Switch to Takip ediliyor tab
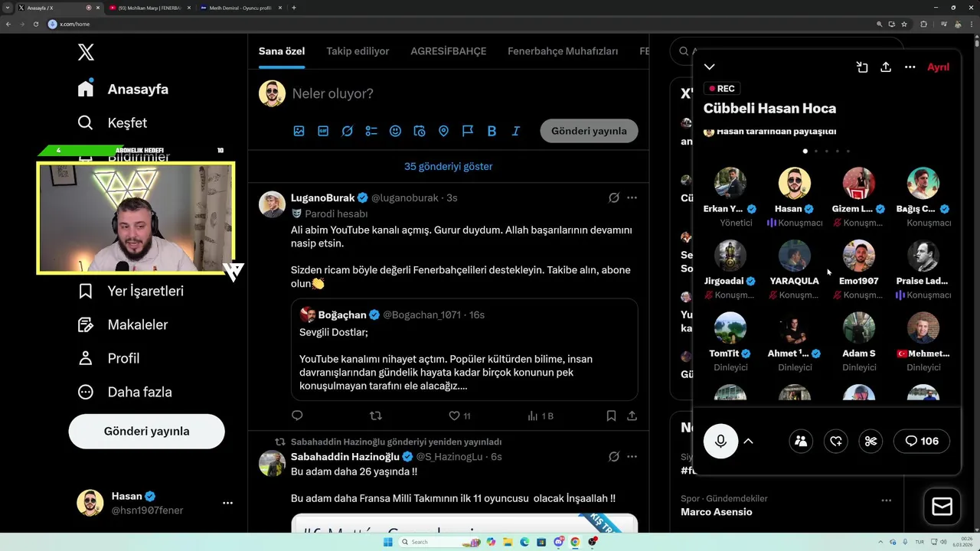The height and width of the screenshot is (551, 980). (x=358, y=51)
